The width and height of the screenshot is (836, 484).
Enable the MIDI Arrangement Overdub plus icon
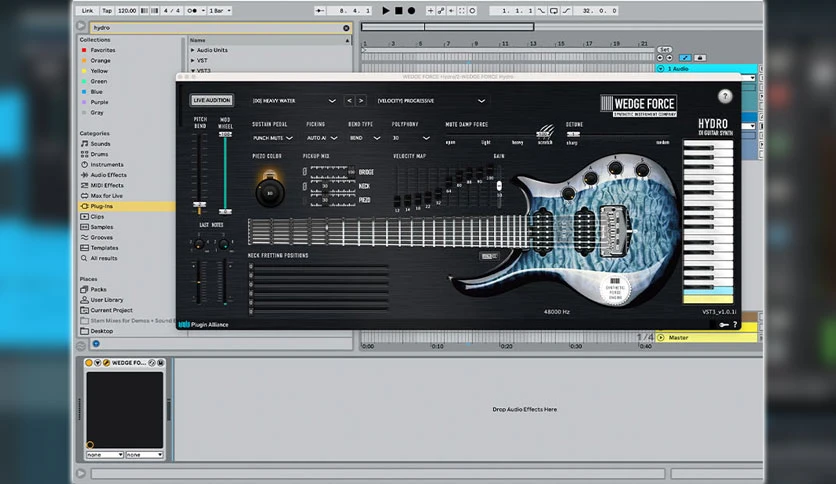430,11
